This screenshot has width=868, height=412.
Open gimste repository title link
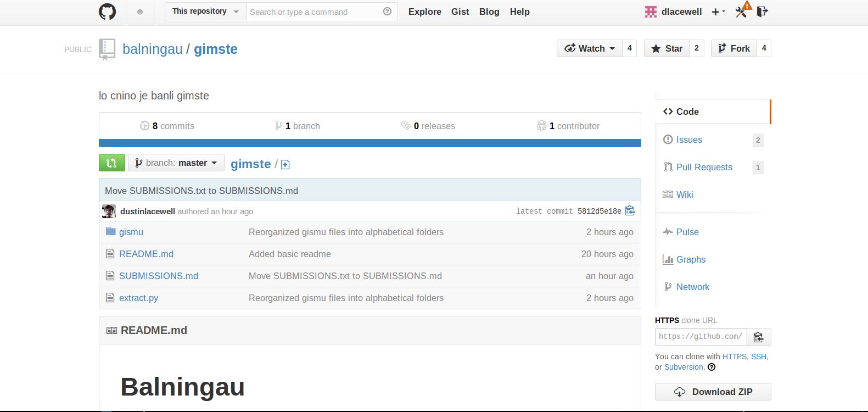pos(216,49)
